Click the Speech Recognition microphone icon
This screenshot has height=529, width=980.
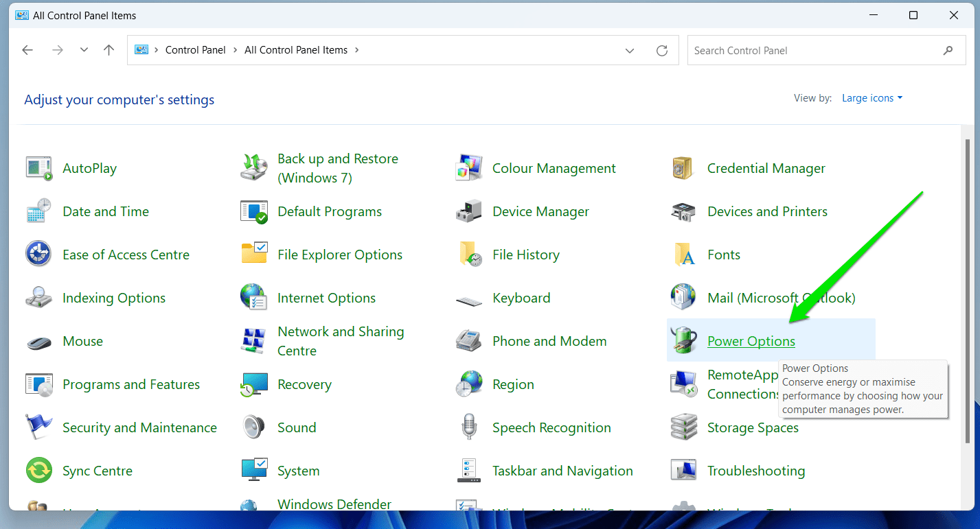(x=469, y=427)
